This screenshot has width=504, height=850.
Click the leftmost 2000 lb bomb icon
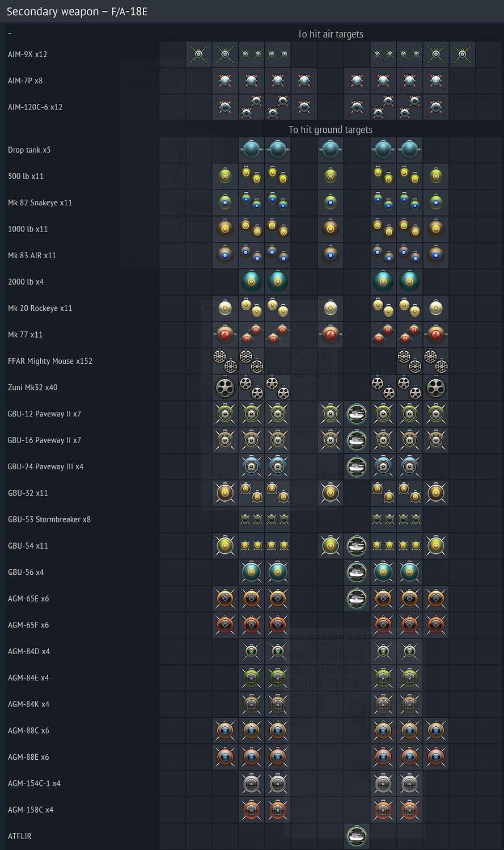click(x=251, y=281)
